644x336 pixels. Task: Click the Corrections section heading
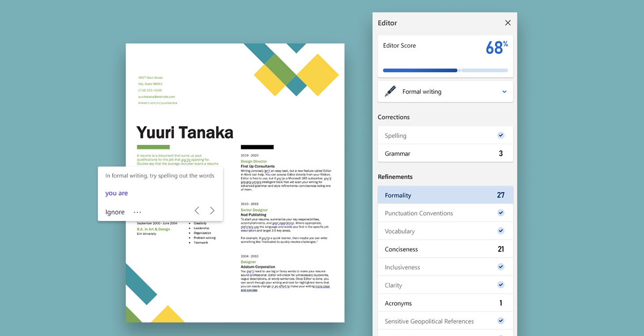click(x=393, y=117)
